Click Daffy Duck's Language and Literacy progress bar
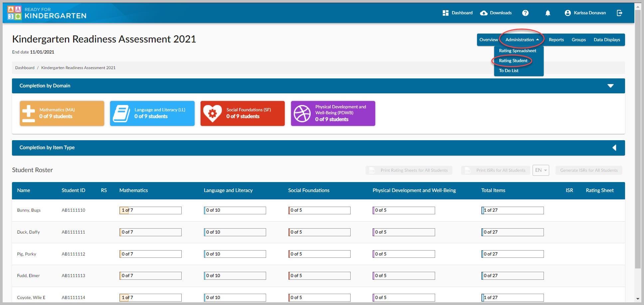The height and width of the screenshot is (305, 644). (235, 232)
